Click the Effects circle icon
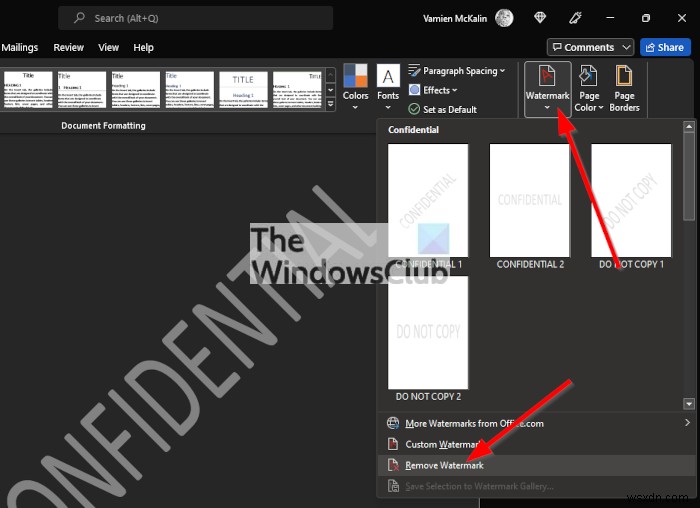 click(x=414, y=90)
